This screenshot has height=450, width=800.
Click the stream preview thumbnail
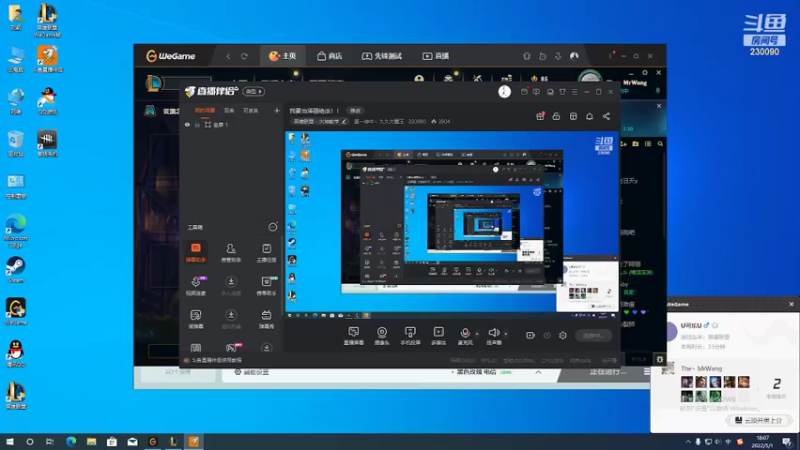point(452,225)
